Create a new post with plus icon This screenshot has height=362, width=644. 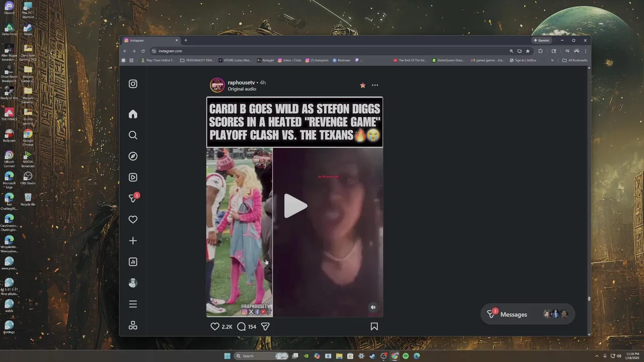(x=133, y=241)
